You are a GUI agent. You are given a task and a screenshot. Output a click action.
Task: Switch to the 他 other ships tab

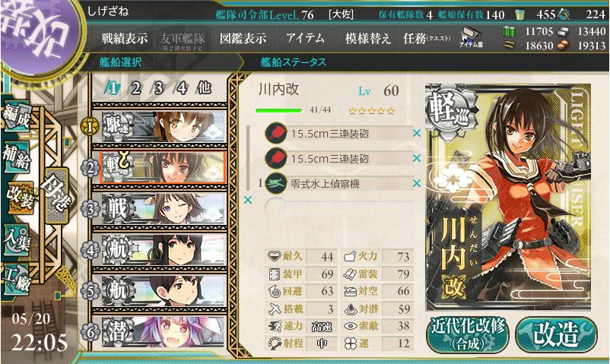tap(205, 88)
